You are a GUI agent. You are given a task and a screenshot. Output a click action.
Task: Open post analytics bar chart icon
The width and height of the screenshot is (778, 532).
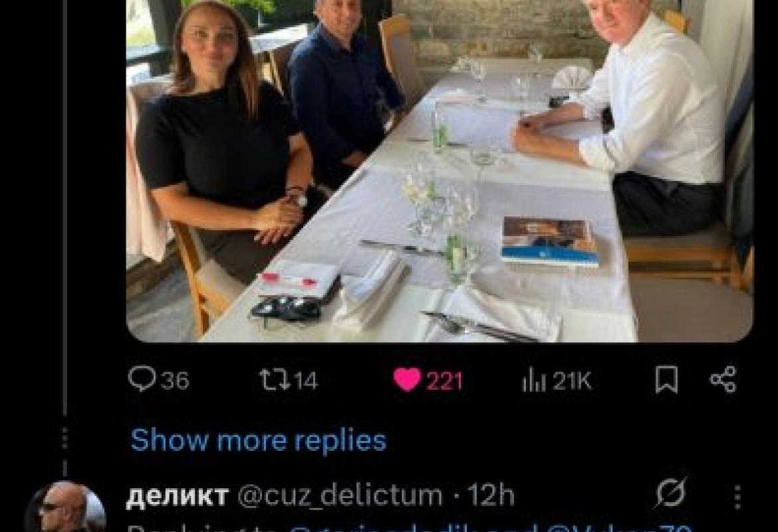coord(533,380)
